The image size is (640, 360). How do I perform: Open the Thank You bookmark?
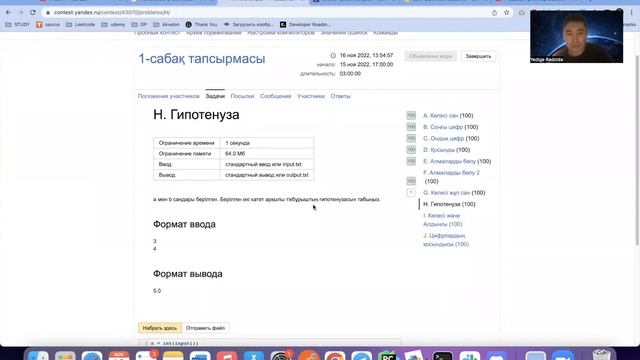(x=201, y=24)
